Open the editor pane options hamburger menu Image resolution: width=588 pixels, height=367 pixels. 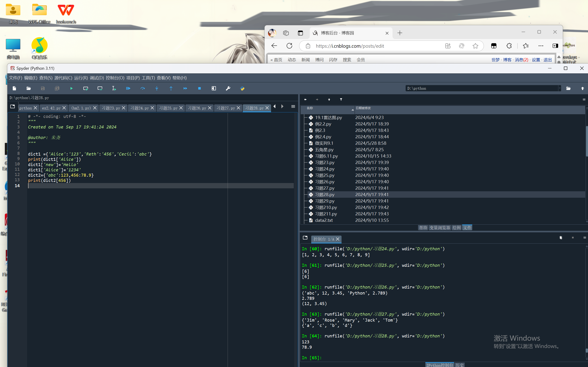[x=293, y=107]
